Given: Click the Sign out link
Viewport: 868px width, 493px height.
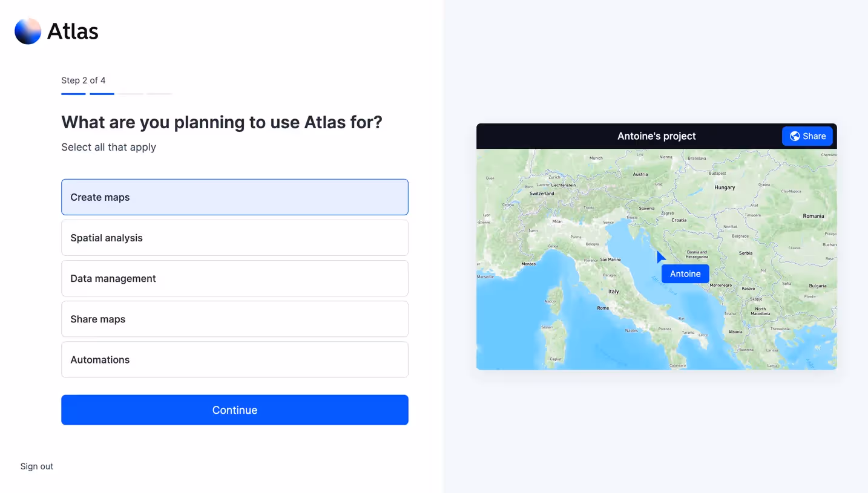Looking at the screenshot, I should click(36, 466).
